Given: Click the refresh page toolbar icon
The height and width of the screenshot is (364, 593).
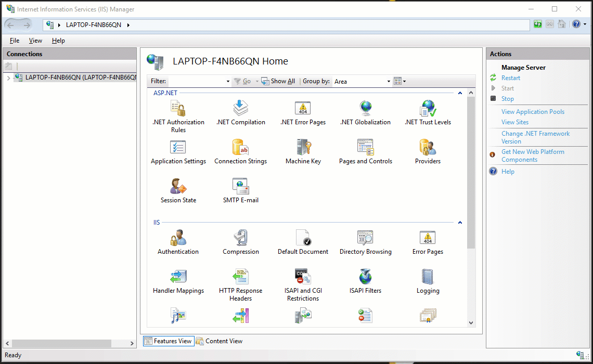Looking at the screenshot, I should pos(537,24).
